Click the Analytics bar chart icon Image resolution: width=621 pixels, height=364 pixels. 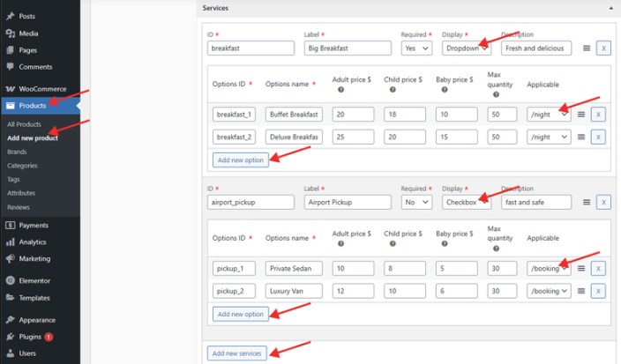(x=11, y=241)
